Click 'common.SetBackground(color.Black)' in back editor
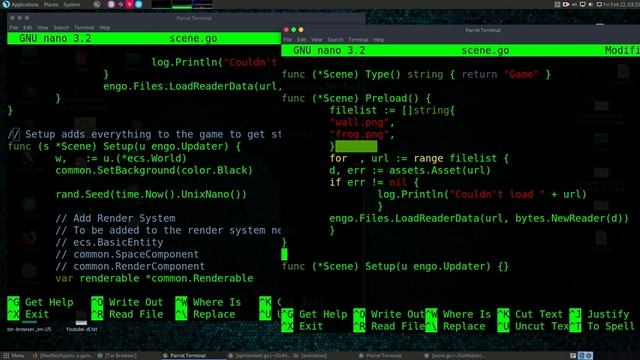Screen dimensions: 640x360 coord(154,170)
